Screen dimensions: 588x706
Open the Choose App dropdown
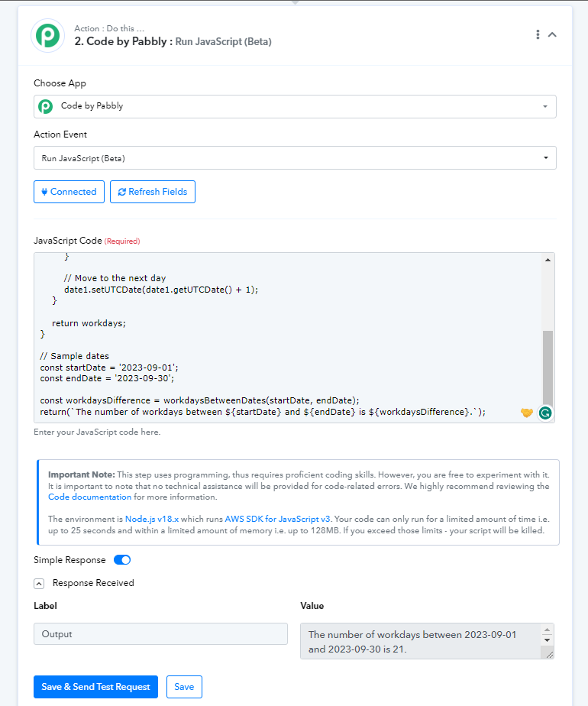[295, 107]
